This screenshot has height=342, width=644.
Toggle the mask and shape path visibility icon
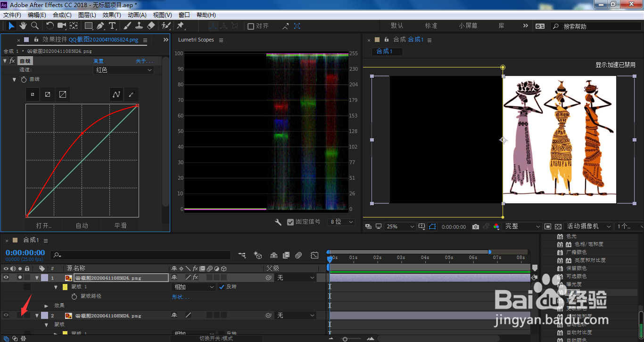pos(432,227)
